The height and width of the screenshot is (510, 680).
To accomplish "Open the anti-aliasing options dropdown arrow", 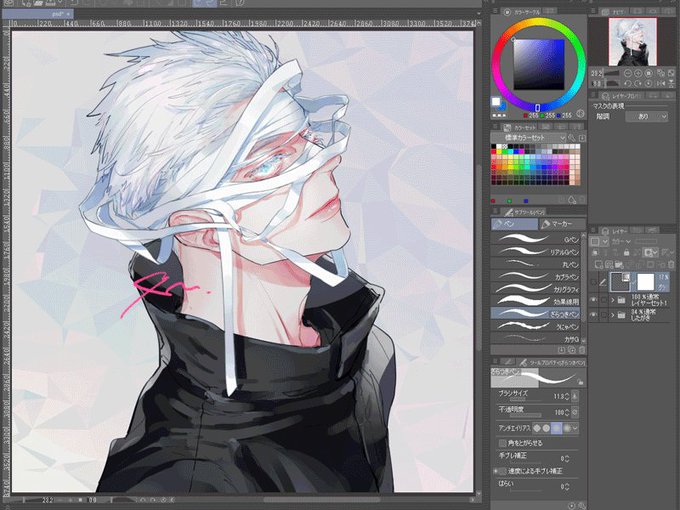I will click(x=575, y=428).
